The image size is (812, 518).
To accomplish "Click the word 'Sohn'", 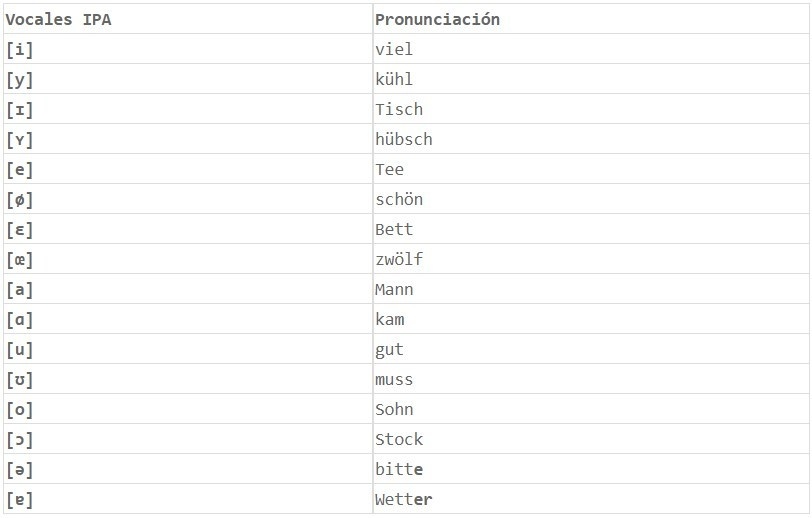I will point(394,409).
